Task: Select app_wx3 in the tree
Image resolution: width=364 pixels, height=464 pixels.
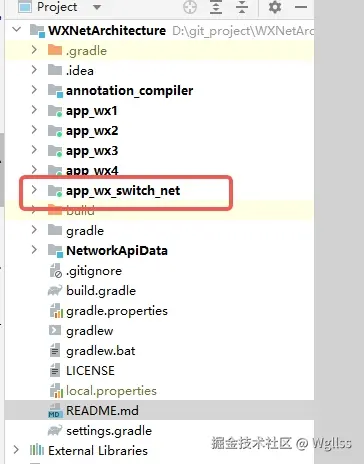Action: click(x=92, y=151)
